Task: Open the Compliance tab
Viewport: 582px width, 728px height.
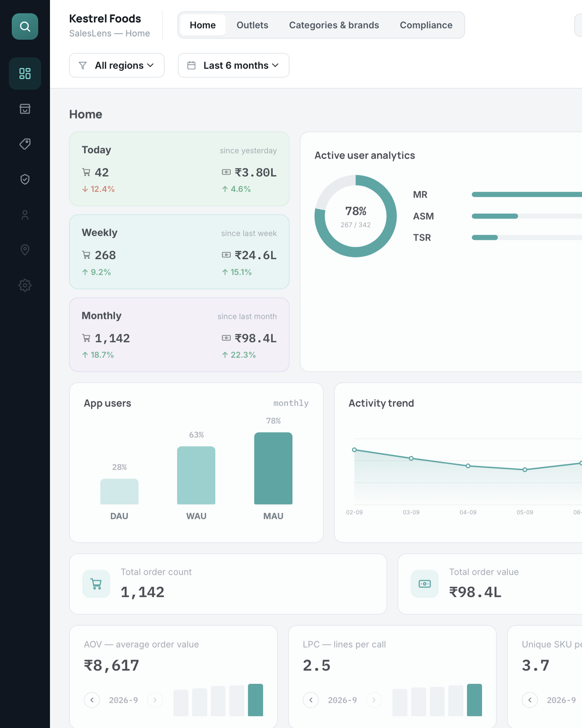Action: (426, 25)
